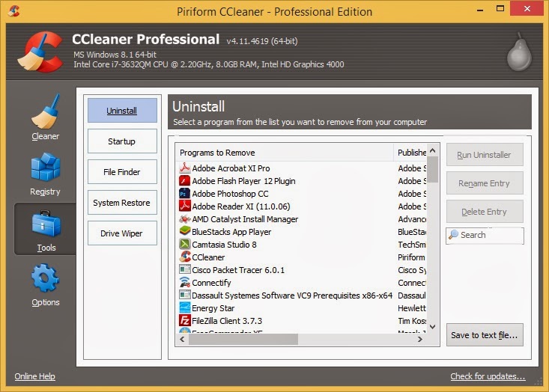Open the Drive Wiper tab
Image resolution: width=549 pixels, height=392 pixels.
(x=122, y=233)
